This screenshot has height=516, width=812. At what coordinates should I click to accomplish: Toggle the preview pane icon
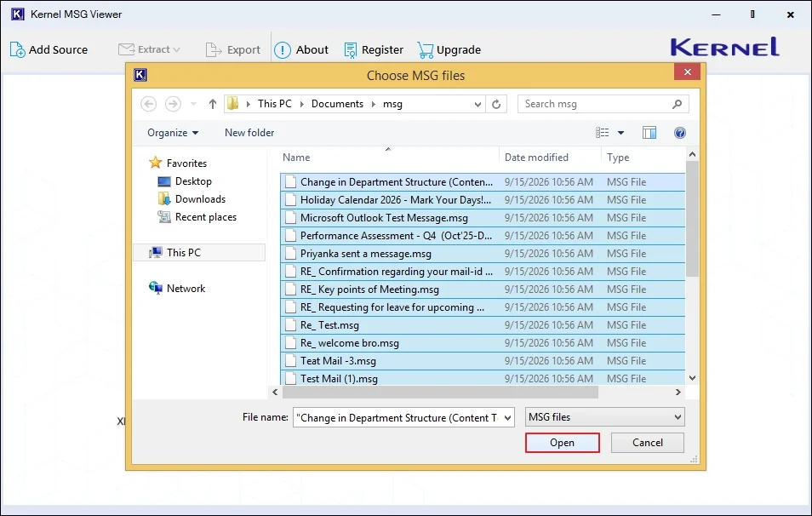(x=649, y=133)
